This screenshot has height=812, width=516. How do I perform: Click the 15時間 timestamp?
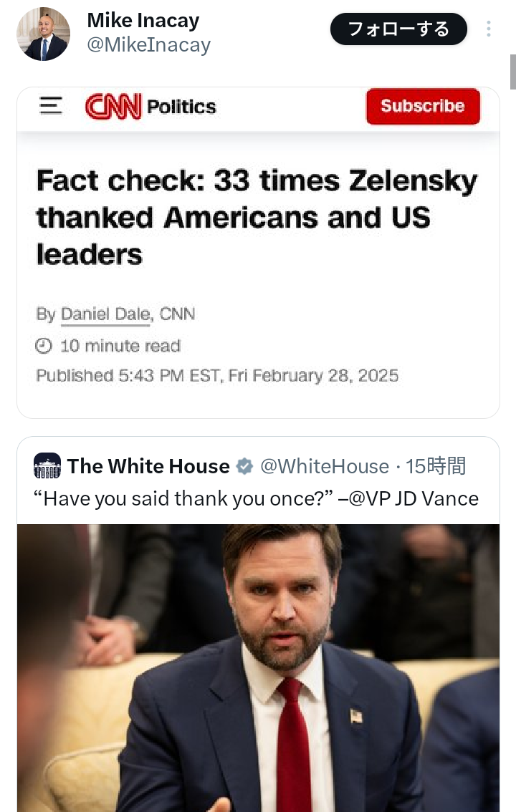tap(436, 467)
